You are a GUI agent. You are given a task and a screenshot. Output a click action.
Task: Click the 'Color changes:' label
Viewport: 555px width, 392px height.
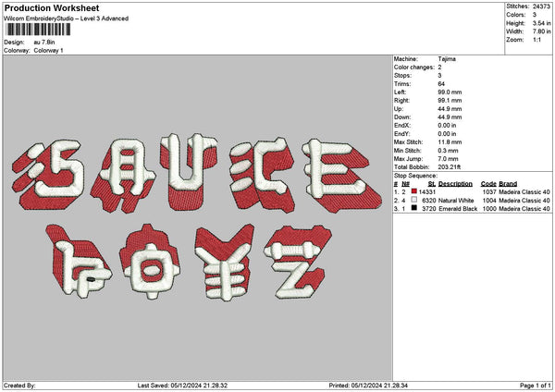[x=414, y=67]
